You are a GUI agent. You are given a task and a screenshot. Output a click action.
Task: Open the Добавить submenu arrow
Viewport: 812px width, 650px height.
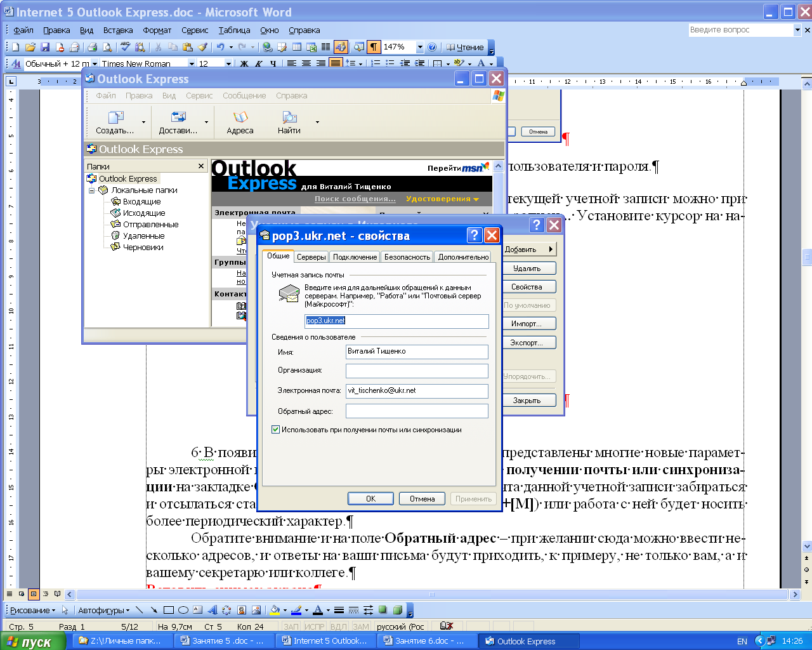[x=550, y=249]
